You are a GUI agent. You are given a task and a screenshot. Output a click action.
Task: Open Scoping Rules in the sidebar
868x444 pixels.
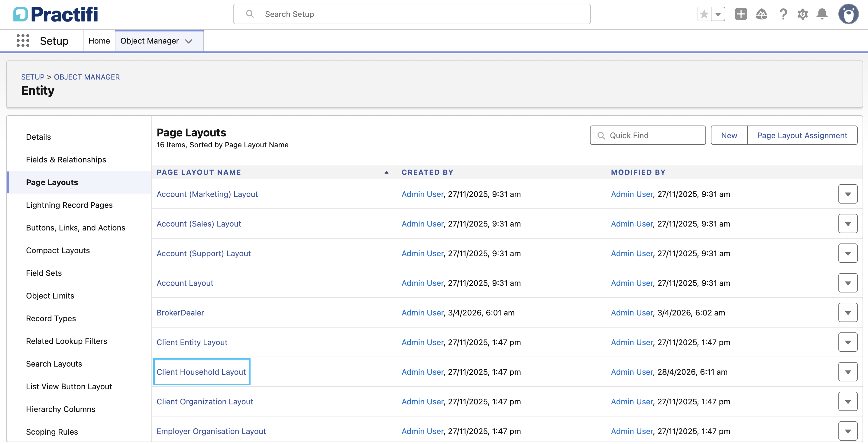52,432
